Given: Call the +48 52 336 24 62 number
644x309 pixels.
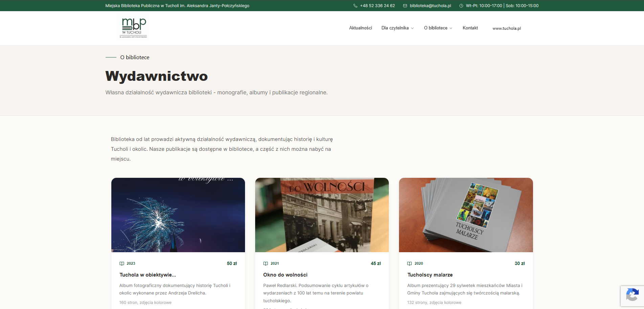Looking at the screenshot, I should (x=377, y=6).
